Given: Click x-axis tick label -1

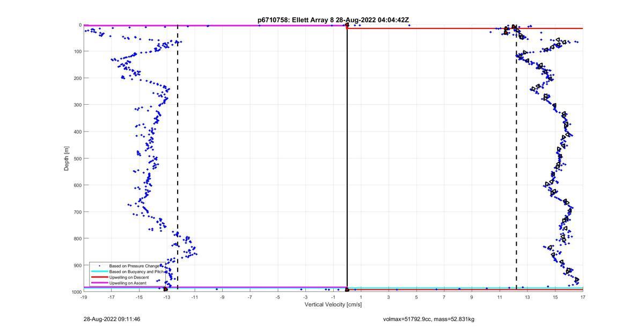Looking at the screenshot, I should pyautogui.click(x=333, y=297).
